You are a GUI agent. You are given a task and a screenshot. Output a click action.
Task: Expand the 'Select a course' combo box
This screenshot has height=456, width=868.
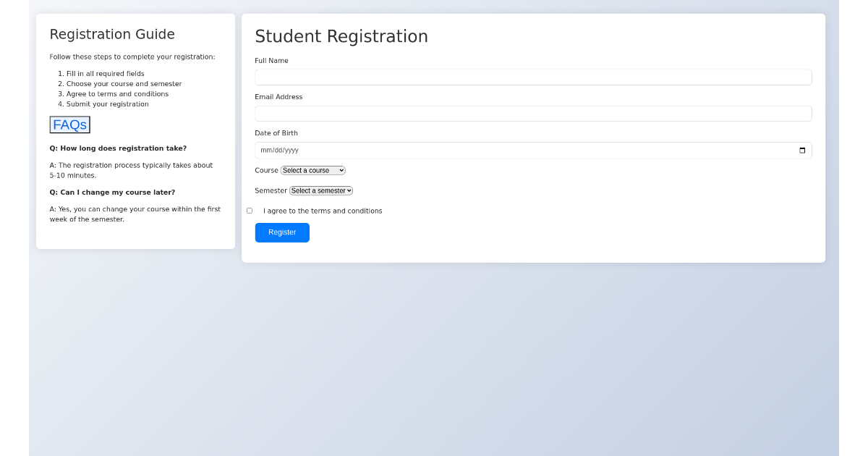click(312, 170)
